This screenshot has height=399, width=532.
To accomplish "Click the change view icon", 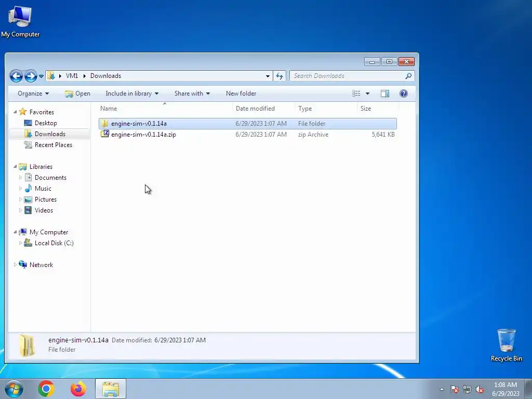I will (x=356, y=94).
